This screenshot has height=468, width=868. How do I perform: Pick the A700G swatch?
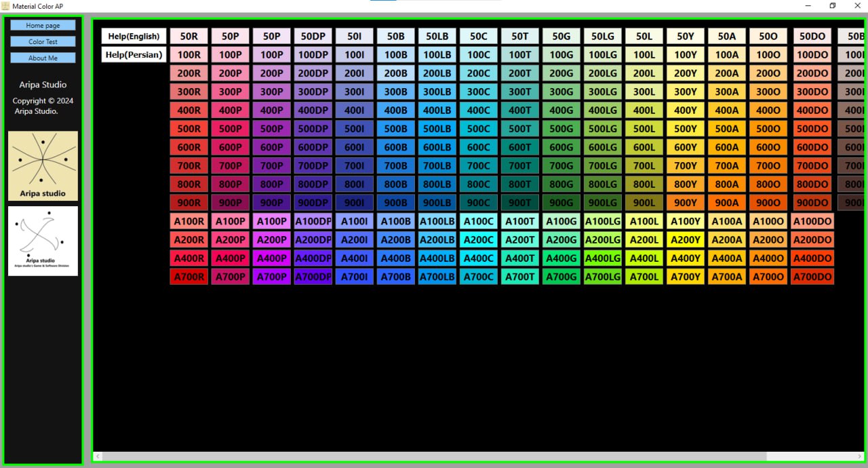(561, 276)
